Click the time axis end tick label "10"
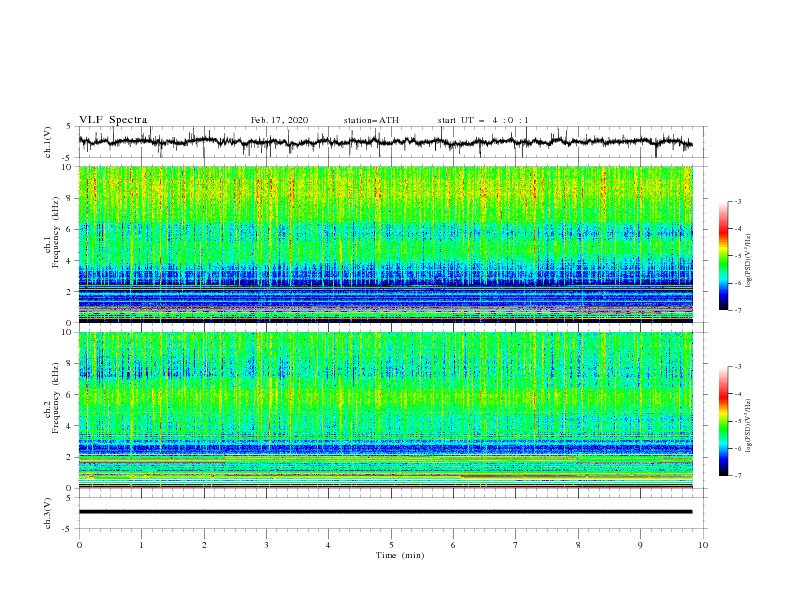The image size is (792, 612). coord(703,545)
